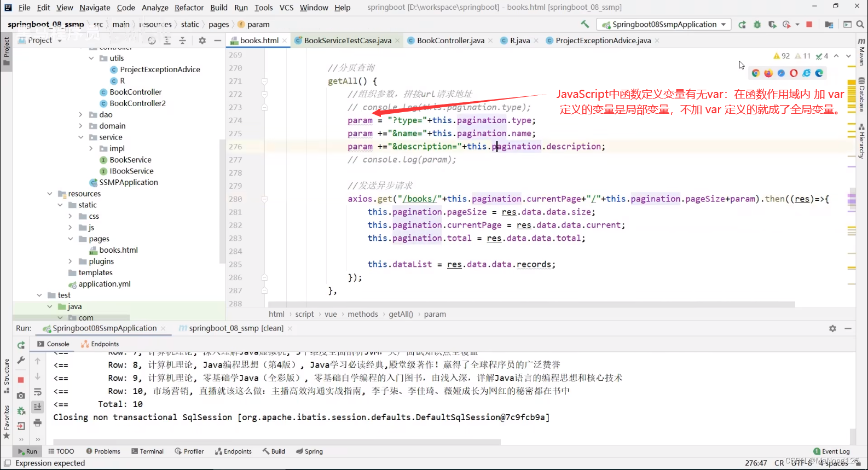Viewport: 868px width, 470px height.
Task: Expand the css folder
Action: pos(71,216)
